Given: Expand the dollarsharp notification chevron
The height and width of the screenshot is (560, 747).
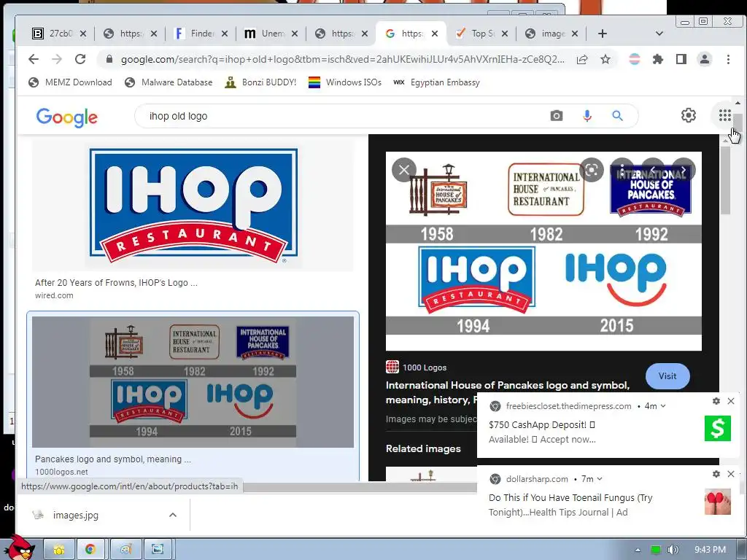Looking at the screenshot, I should [600, 479].
